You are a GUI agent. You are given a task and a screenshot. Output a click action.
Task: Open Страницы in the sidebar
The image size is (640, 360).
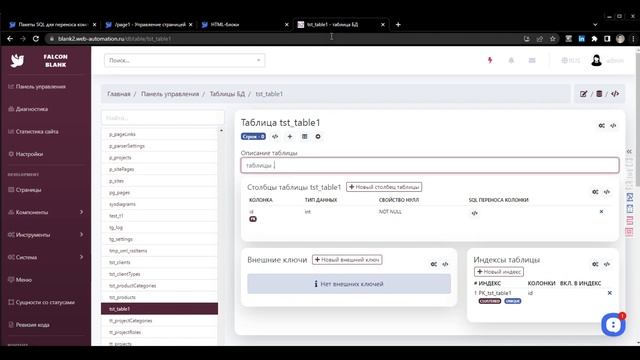(x=29, y=190)
